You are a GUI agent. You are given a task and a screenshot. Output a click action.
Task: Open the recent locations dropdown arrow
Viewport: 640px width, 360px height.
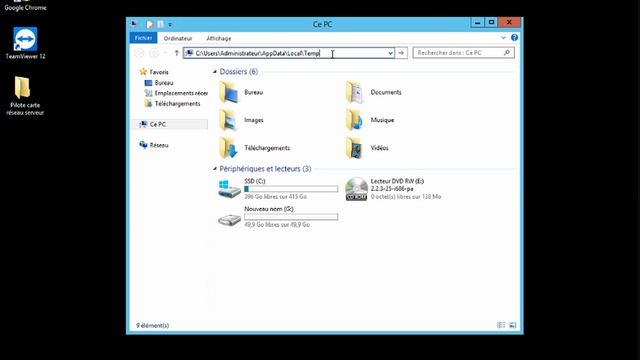click(165, 53)
